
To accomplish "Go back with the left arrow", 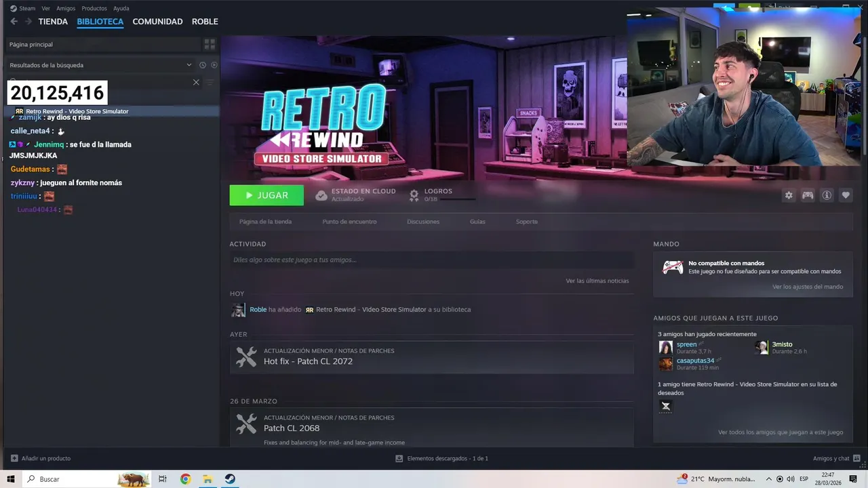I will (14, 22).
